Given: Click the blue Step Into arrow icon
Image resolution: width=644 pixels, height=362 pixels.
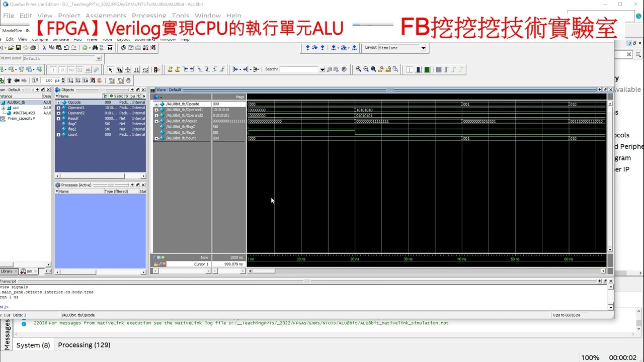Looking at the screenshot, I should pyautogui.click(x=308, y=48).
